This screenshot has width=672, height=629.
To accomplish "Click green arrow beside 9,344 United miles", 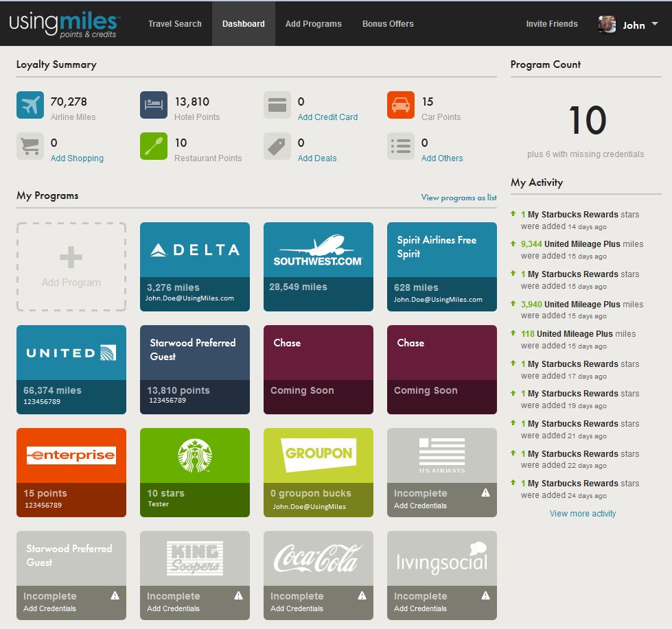I will tap(513, 244).
